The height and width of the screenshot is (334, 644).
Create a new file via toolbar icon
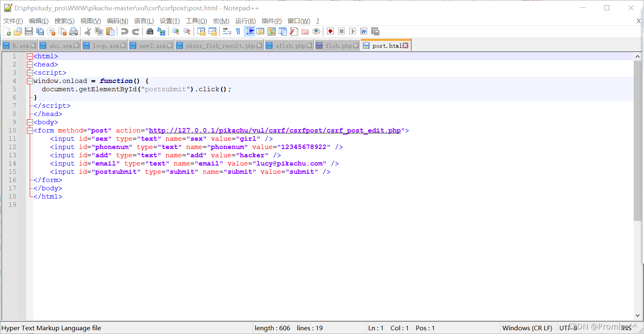pos(7,31)
